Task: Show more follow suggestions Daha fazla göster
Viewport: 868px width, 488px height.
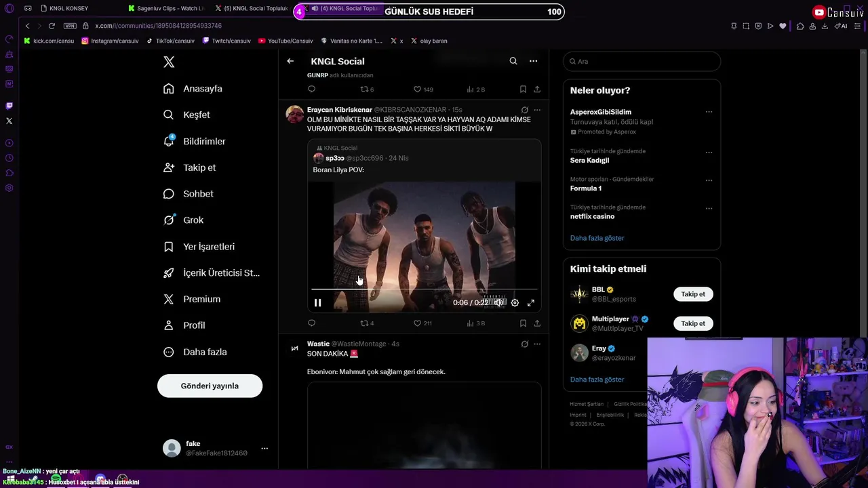Action: tap(597, 380)
